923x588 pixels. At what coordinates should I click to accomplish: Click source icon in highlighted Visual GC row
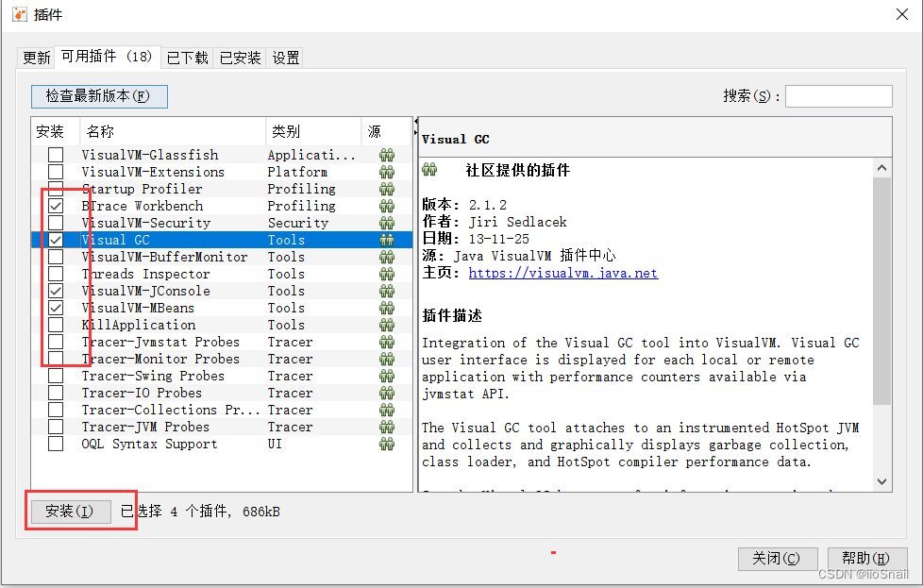tap(387, 240)
